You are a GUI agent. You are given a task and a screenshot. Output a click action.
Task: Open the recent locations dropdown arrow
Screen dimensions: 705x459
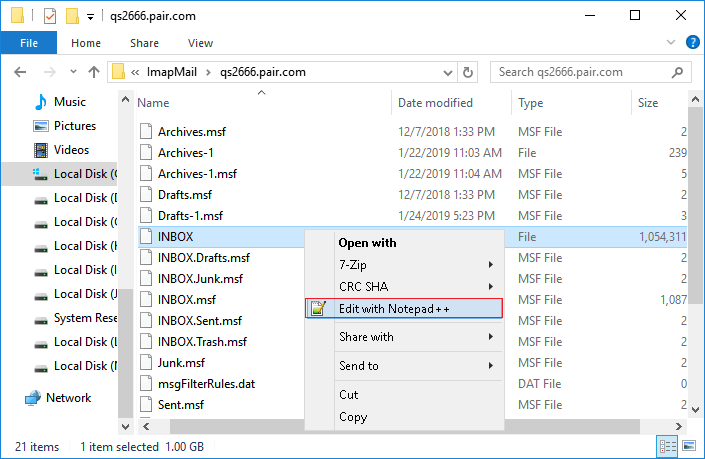click(x=72, y=73)
